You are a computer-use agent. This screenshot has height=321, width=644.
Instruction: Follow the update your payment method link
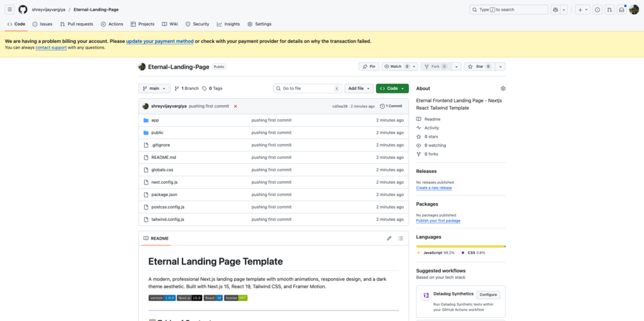tap(160, 41)
